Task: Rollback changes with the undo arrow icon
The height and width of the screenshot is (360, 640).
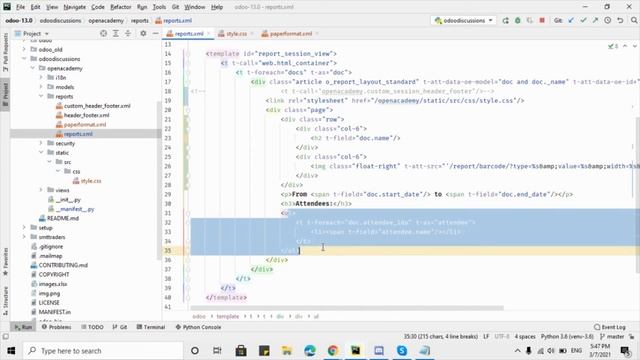Action: pos(620,20)
